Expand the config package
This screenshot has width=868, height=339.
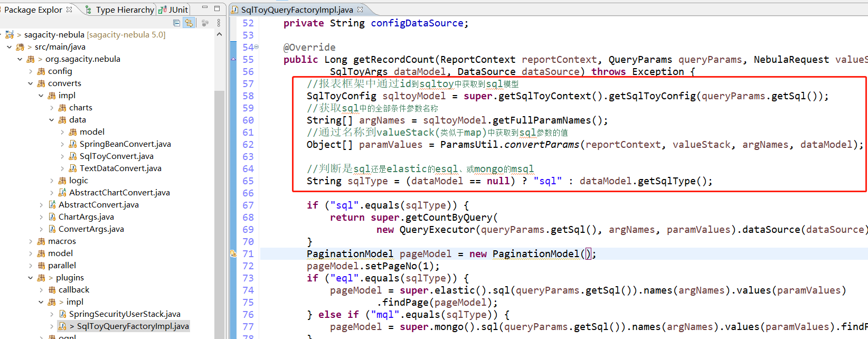coord(31,71)
